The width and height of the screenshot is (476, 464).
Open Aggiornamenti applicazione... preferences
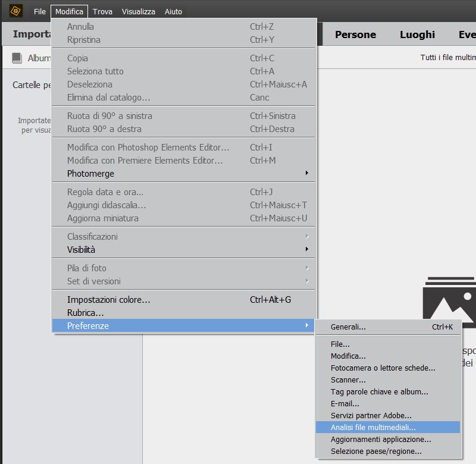[x=388, y=440]
